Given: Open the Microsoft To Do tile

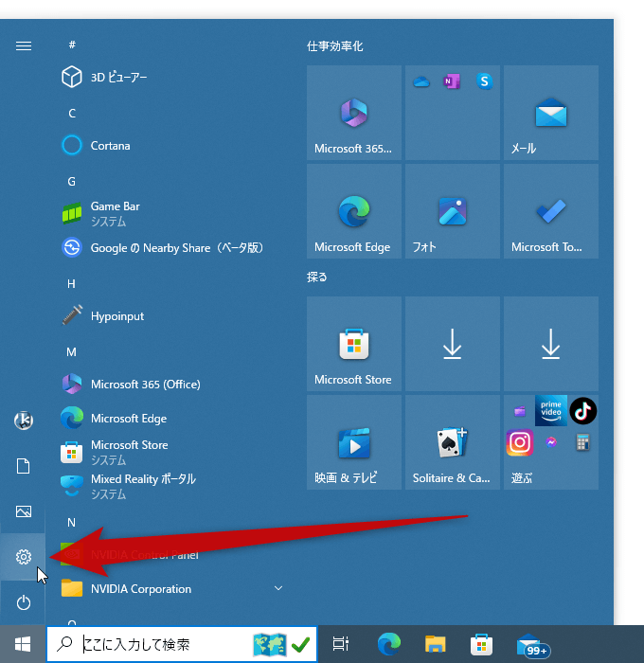Looking at the screenshot, I should [x=551, y=211].
